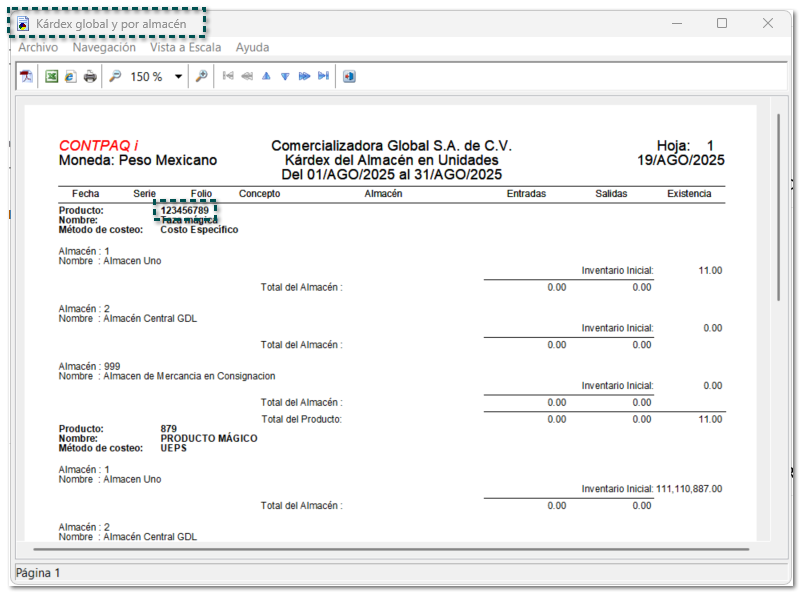Viewport: 802px width, 595px height.
Task: Export report to PDF
Action: point(27,76)
